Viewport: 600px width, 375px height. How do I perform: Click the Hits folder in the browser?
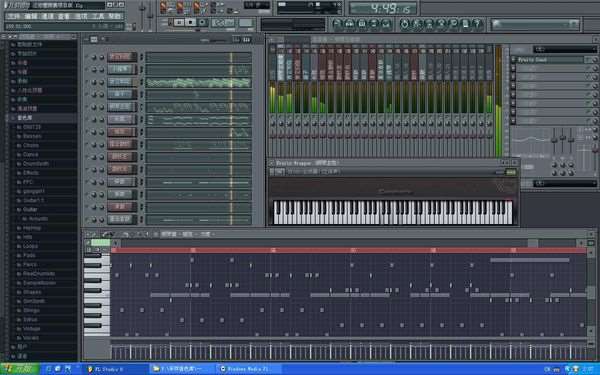point(28,237)
